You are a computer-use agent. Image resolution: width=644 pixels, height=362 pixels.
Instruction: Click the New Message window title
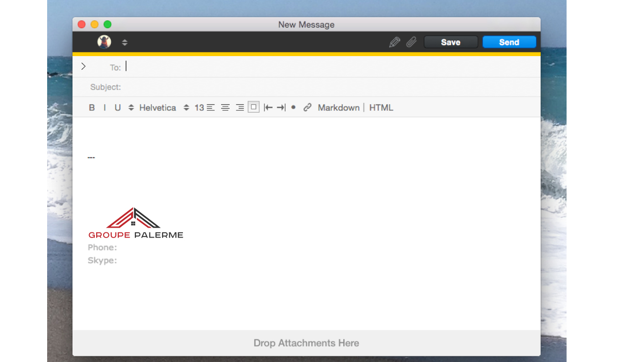306,25
